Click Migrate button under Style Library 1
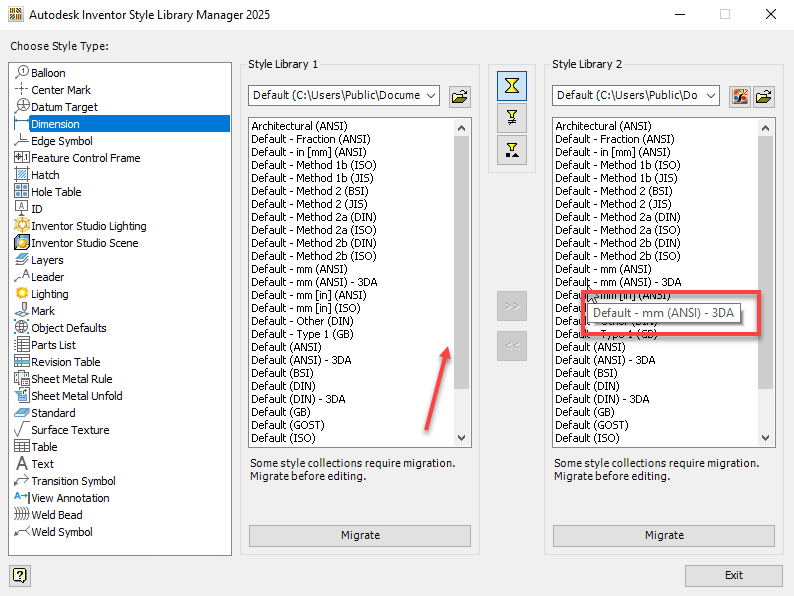Image resolution: width=794 pixels, height=596 pixels. tap(360, 535)
